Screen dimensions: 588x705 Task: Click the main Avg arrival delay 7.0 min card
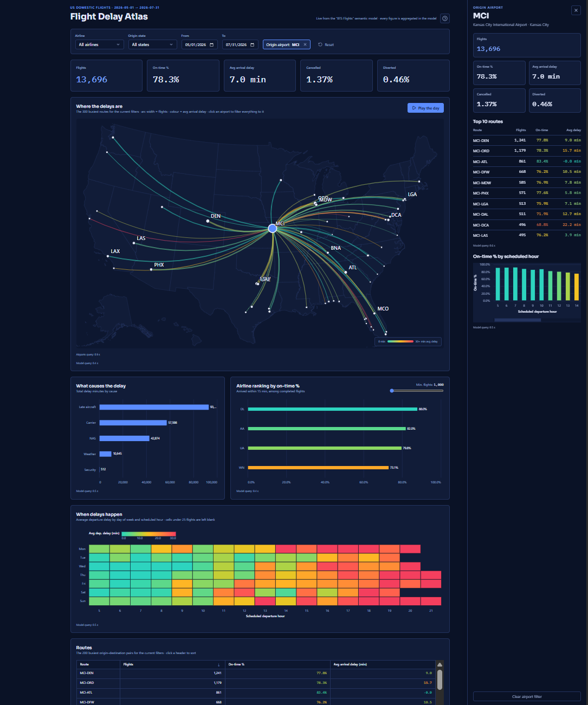pos(260,75)
